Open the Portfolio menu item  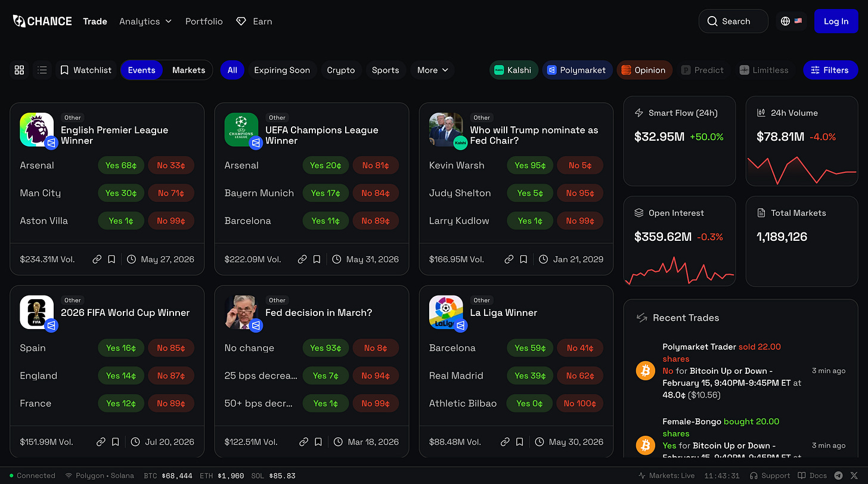click(x=204, y=21)
